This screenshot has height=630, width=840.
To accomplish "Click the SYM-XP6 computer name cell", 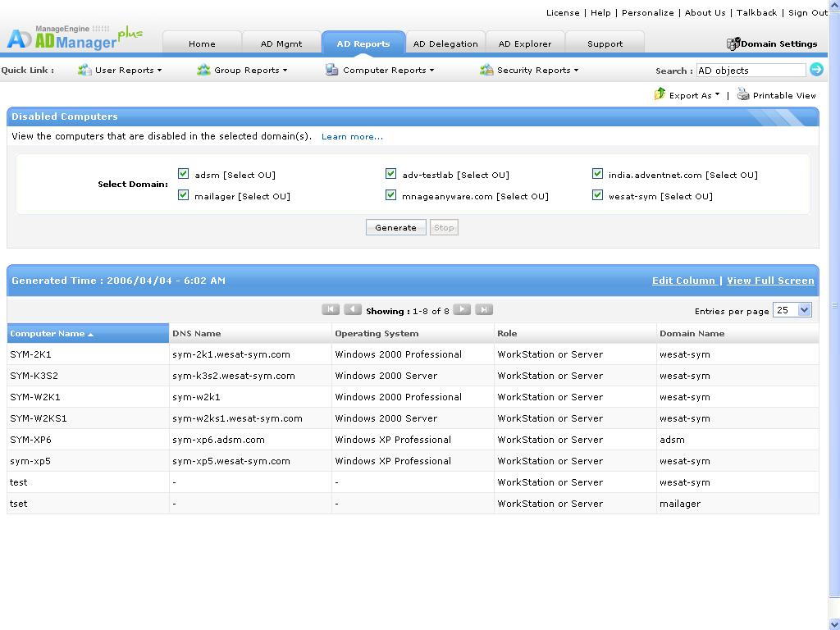I will [x=88, y=440].
